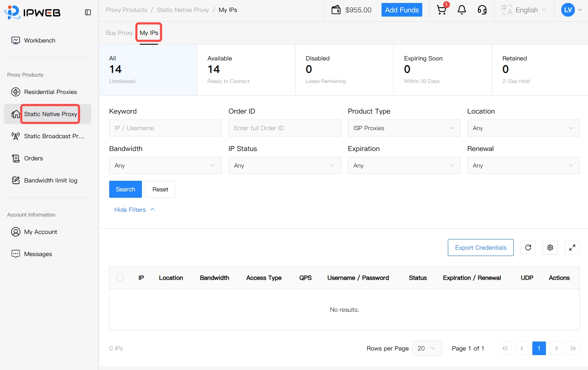Open the Expiration dropdown
The height and width of the screenshot is (370, 588).
(x=404, y=165)
